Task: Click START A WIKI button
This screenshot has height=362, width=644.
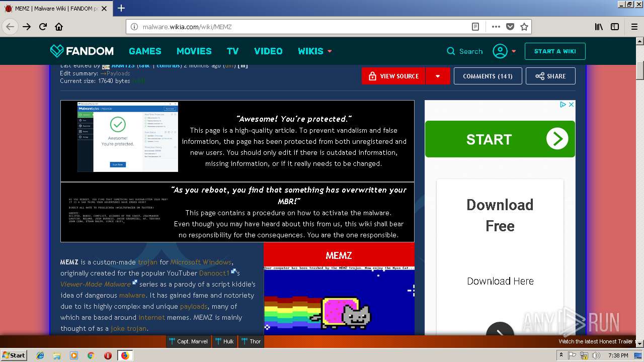Action: (x=555, y=51)
